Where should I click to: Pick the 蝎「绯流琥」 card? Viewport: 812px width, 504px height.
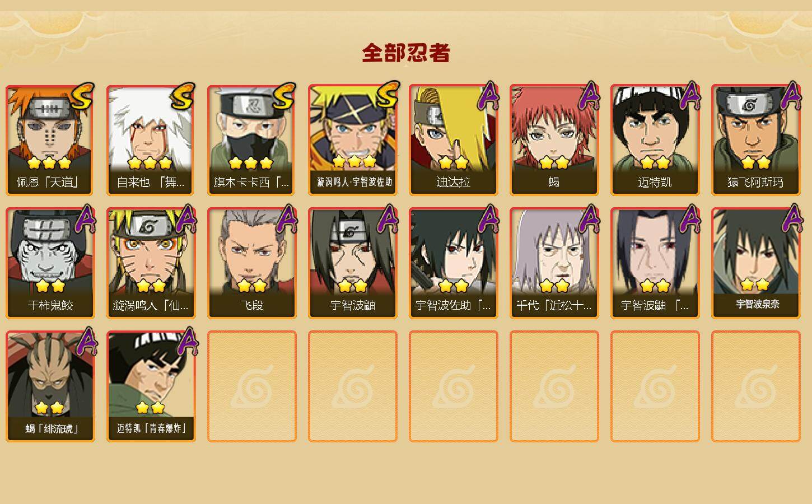[50, 386]
